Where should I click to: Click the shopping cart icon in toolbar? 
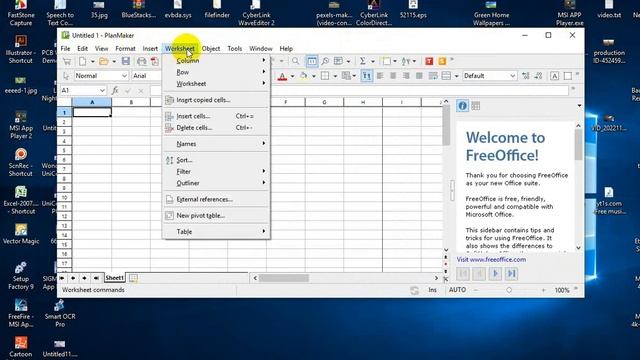click(x=67, y=61)
